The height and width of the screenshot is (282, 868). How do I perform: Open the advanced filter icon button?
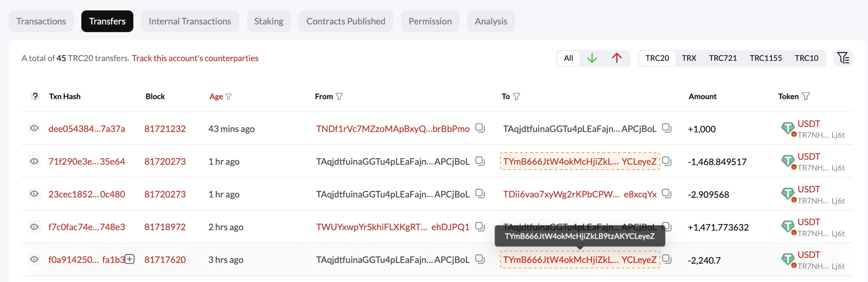(x=843, y=58)
